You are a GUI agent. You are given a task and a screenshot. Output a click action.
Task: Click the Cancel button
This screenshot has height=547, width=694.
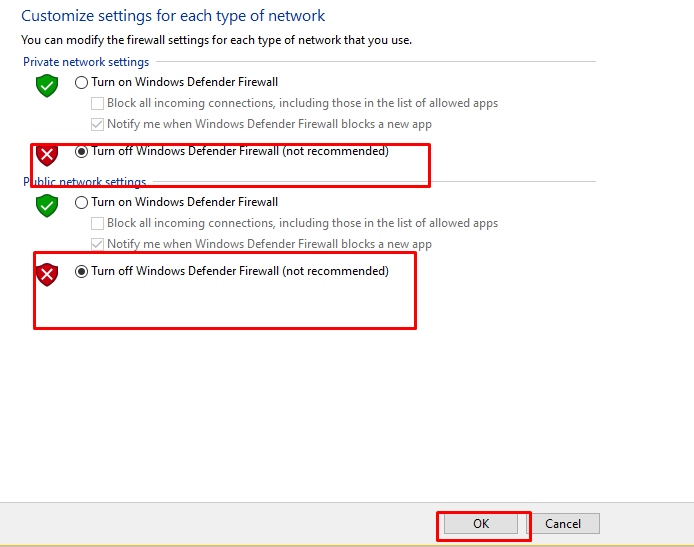point(563,524)
